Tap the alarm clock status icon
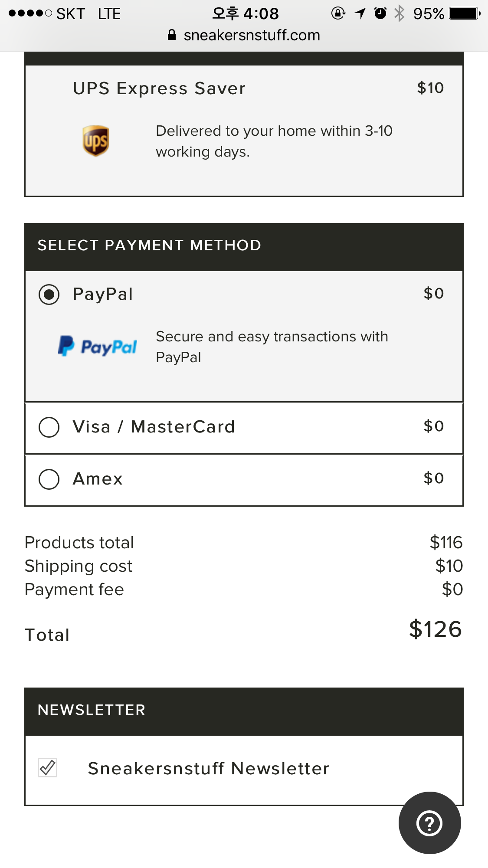This screenshot has width=488, height=868. click(380, 13)
